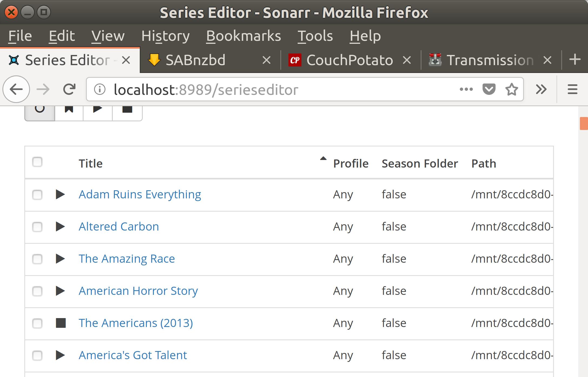
Task: Open the History menu
Action: pyautogui.click(x=165, y=36)
